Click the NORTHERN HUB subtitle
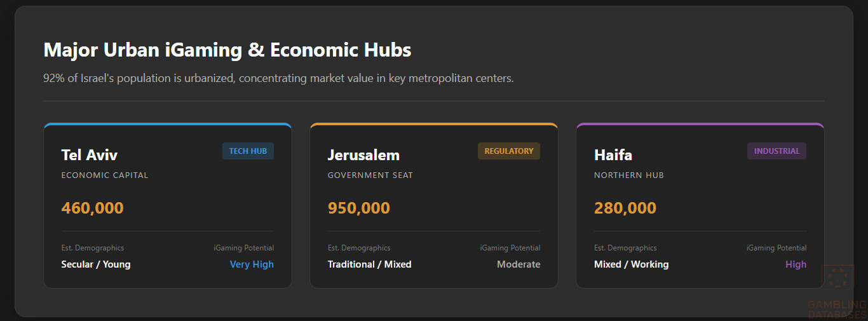Image resolution: width=868 pixels, height=321 pixels. tap(629, 175)
